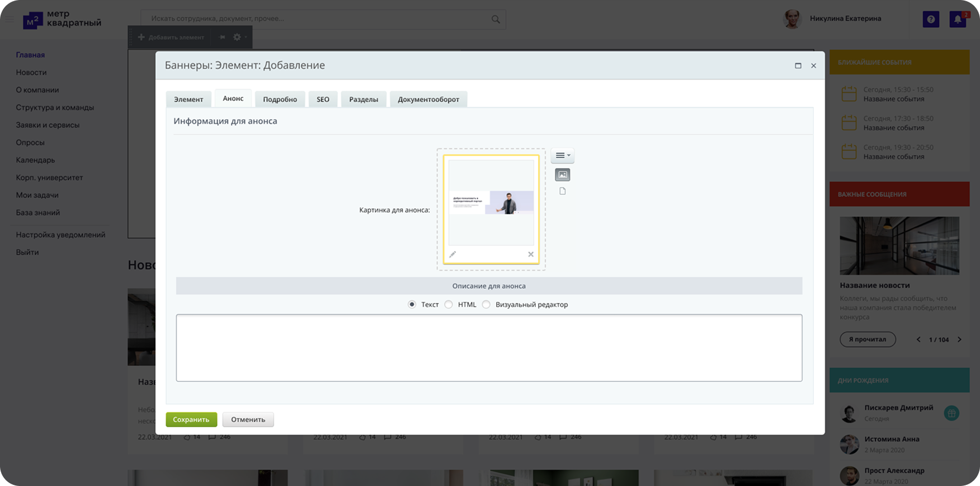Click the file upload document icon
Viewport: 980px width, 486px height.
[563, 191]
